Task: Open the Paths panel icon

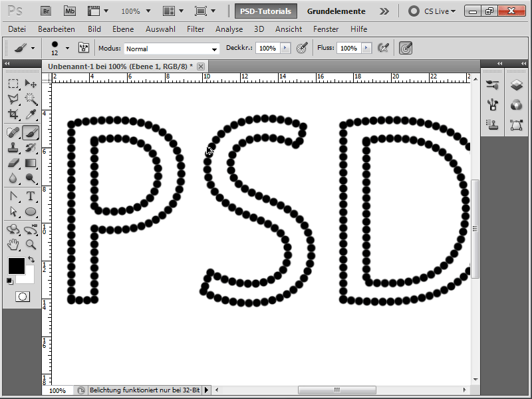Action: tap(517, 125)
